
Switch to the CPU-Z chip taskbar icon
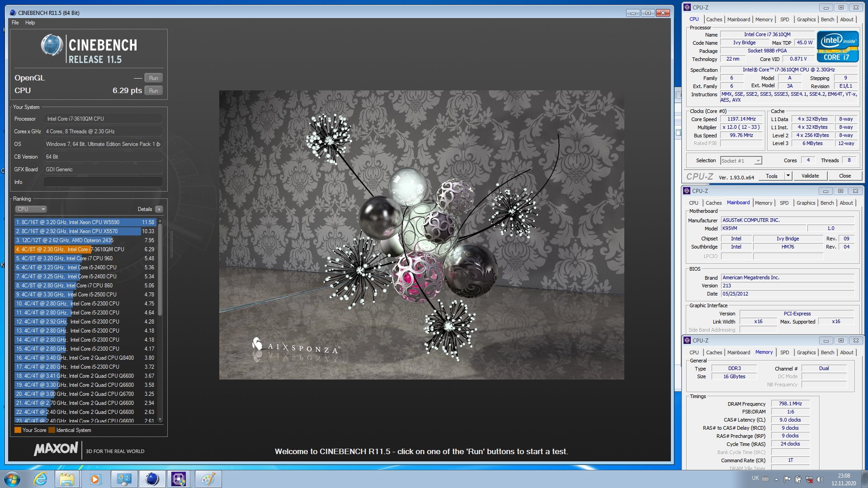pos(179,479)
